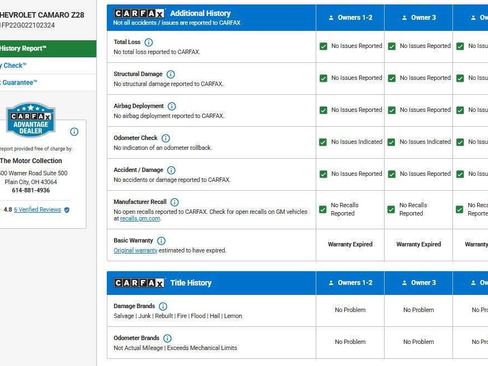Click 'Not all accidents / issues are reported' subtitle
488x366 pixels.
pos(177,23)
